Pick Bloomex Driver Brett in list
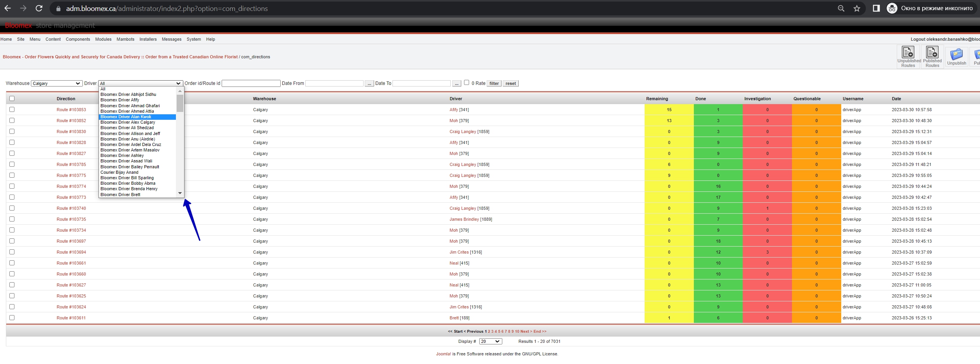980x364 pixels. (137, 195)
